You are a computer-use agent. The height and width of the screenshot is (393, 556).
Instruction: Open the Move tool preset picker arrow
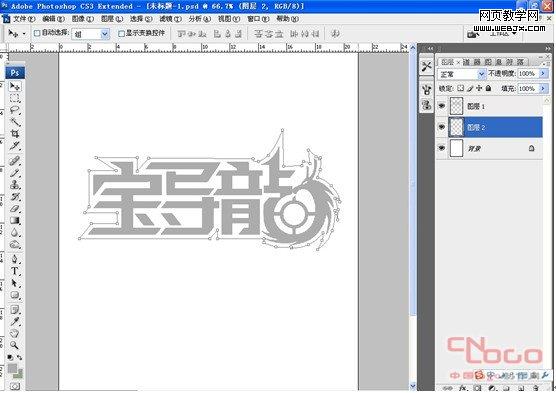point(24,34)
